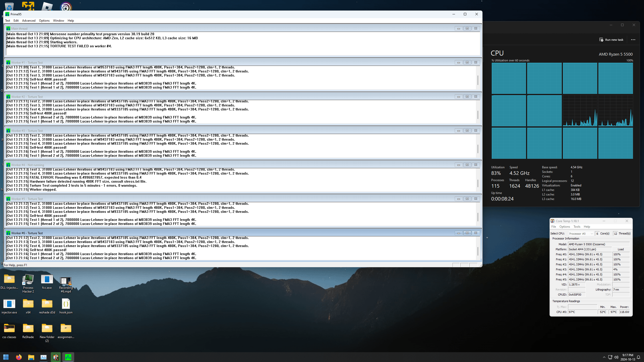Open the clock and date in taskbar
The height and width of the screenshot is (362, 644).
[x=627, y=357]
